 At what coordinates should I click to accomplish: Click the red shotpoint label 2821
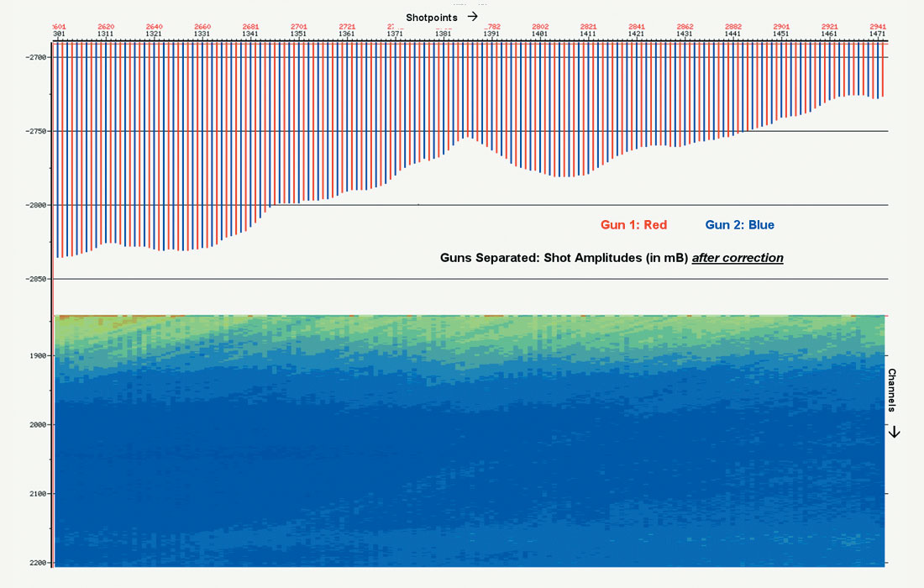(x=588, y=27)
